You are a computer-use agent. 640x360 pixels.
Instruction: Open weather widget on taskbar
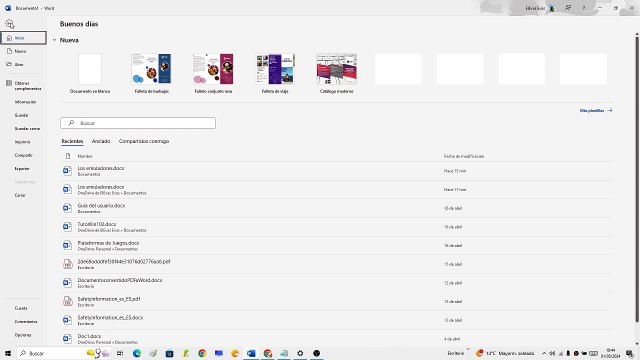pyautogui.click(x=505, y=353)
